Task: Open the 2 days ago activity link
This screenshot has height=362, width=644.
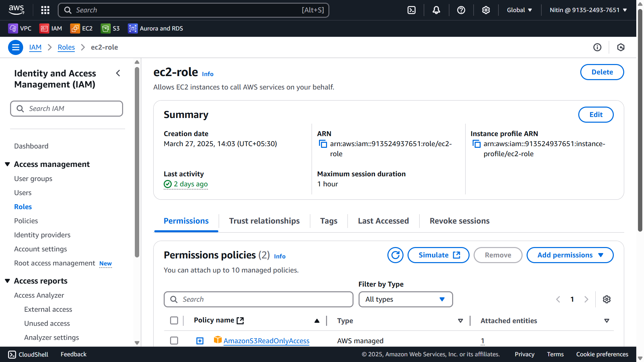Action: pyautogui.click(x=191, y=184)
